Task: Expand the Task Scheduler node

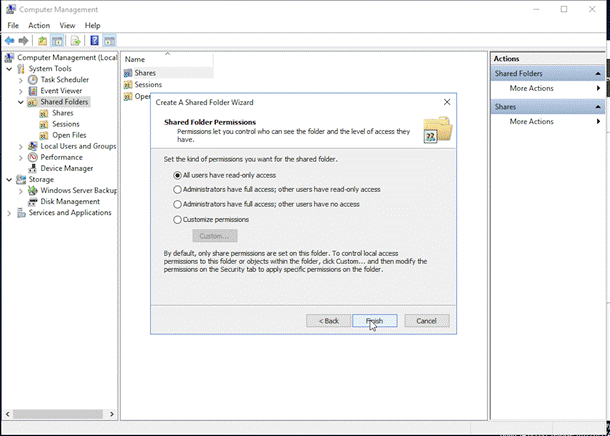Action: click(x=21, y=80)
